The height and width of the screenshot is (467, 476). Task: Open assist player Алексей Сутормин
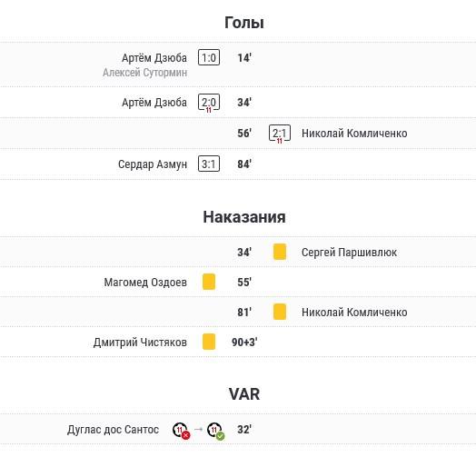(144, 73)
